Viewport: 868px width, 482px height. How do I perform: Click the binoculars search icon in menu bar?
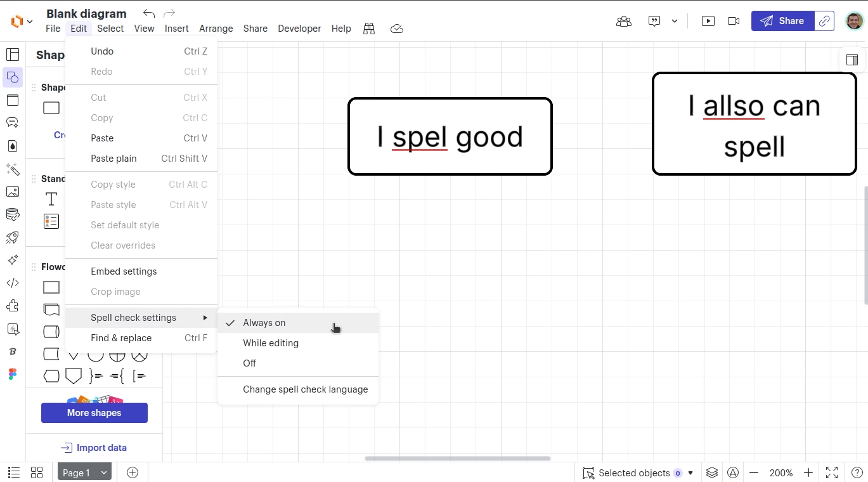pos(369,29)
